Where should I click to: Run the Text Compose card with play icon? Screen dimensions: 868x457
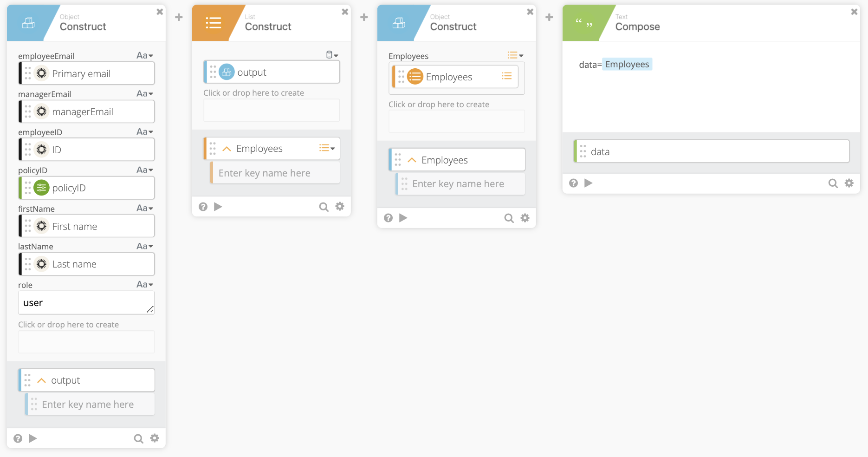[588, 183]
